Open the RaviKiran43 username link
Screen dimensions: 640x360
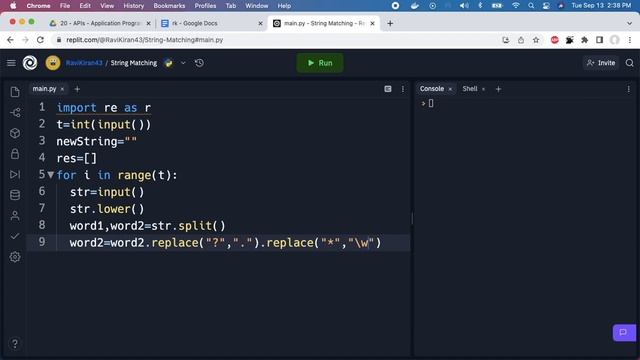click(84, 63)
